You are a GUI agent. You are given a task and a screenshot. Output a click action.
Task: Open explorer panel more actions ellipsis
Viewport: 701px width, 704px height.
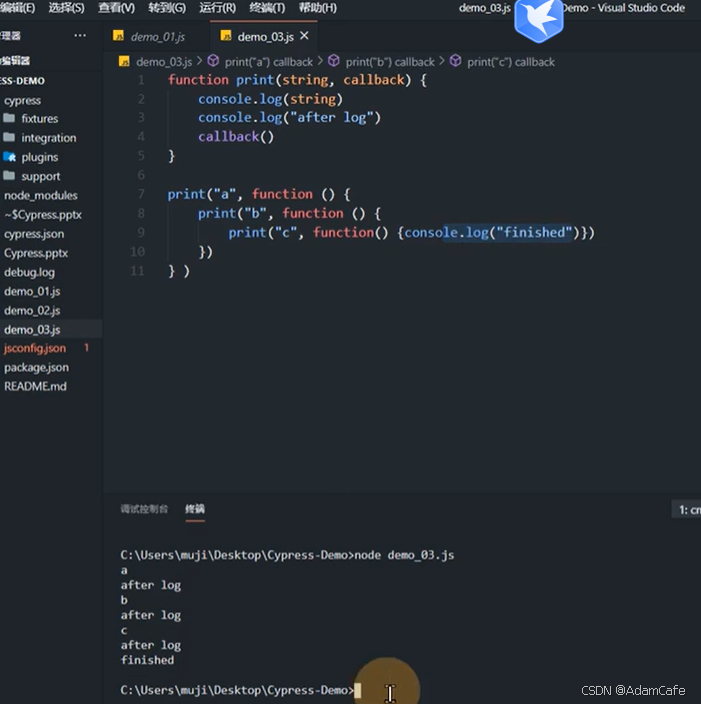coord(80,35)
